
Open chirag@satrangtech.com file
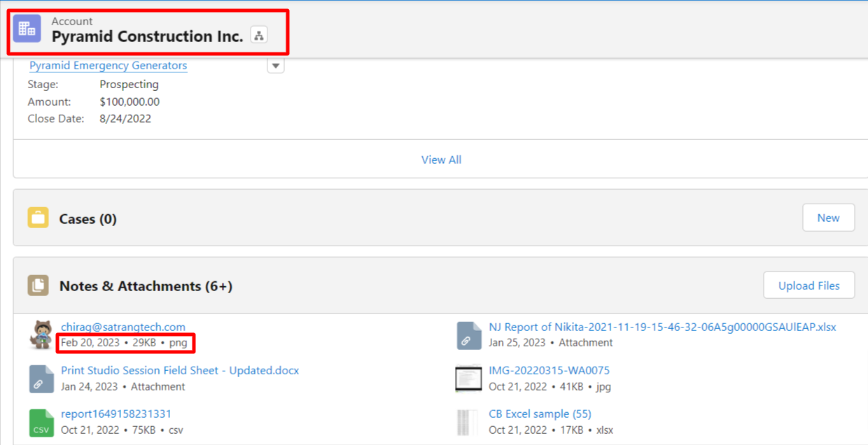pos(123,327)
